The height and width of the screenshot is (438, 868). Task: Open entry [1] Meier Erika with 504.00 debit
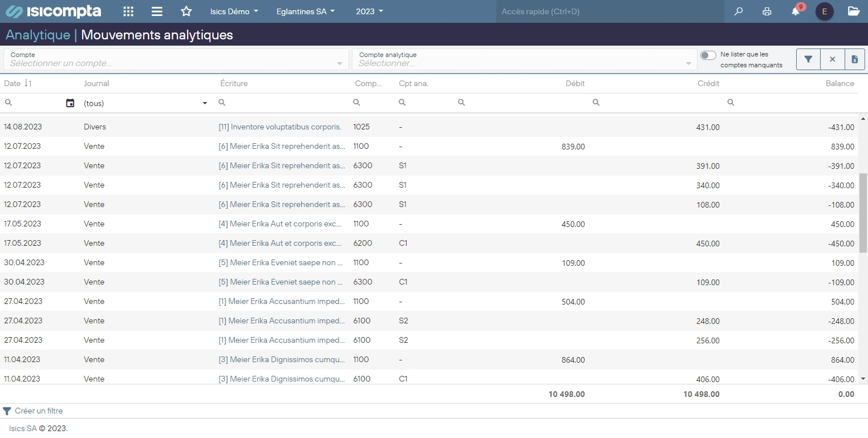coord(282,302)
